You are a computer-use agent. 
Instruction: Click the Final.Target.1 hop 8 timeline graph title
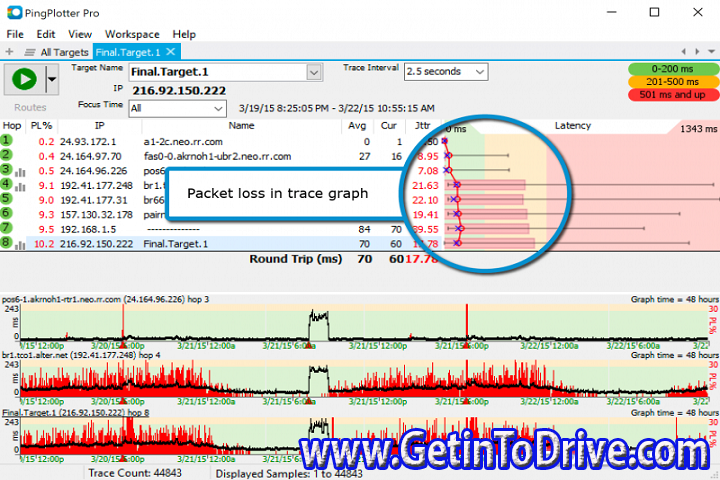(x=76, y=412)
